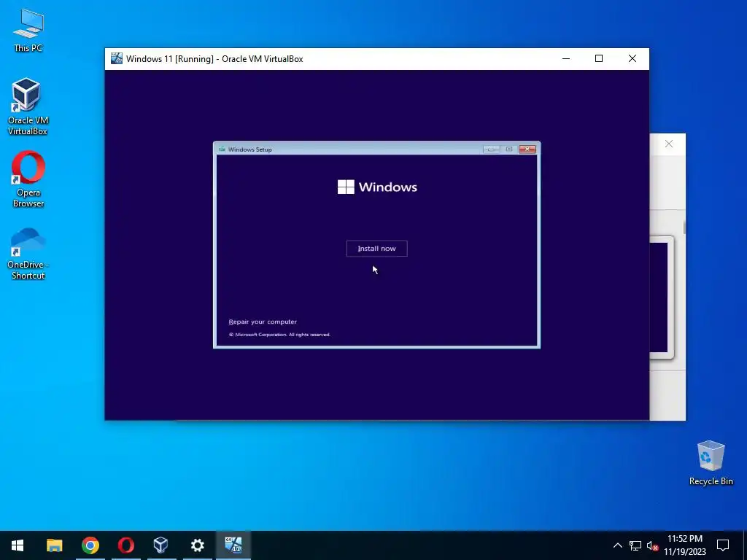Select the Recycle Bin icon
The width and height of the screenshot is (747, 560).
tap(711, 463)
